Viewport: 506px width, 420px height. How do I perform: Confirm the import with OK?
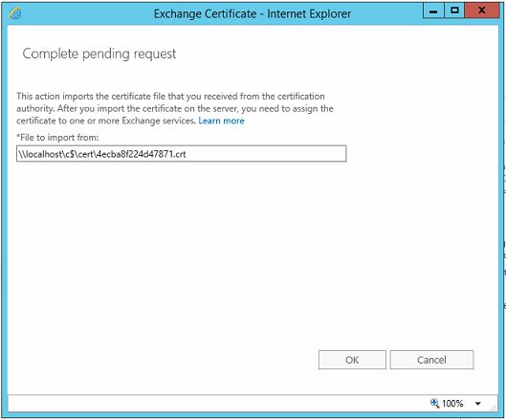[352, 360]
